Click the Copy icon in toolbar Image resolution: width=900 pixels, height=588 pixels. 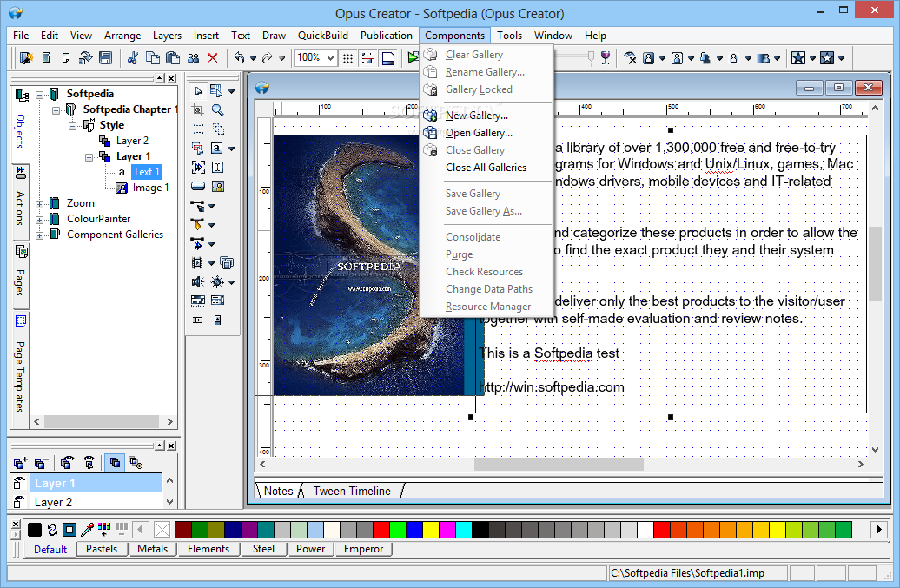click(x=153, y=58)
